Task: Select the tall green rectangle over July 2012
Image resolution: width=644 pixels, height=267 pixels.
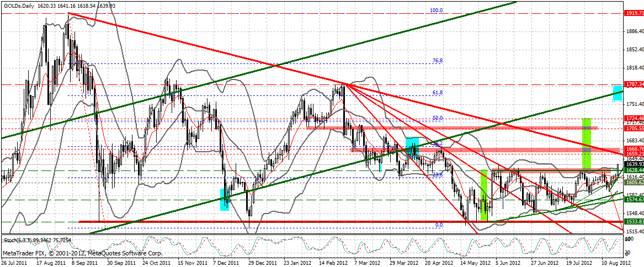Action: [x=587, y=144]
